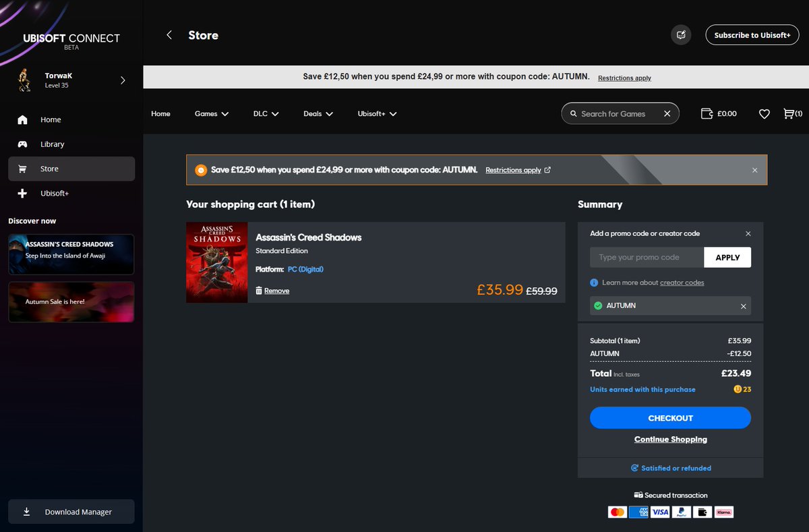The height and width of the screenshot is (532, 809).
Task: Open Ubisoft+ in the sidebar
Action: (x=71, y=194)
